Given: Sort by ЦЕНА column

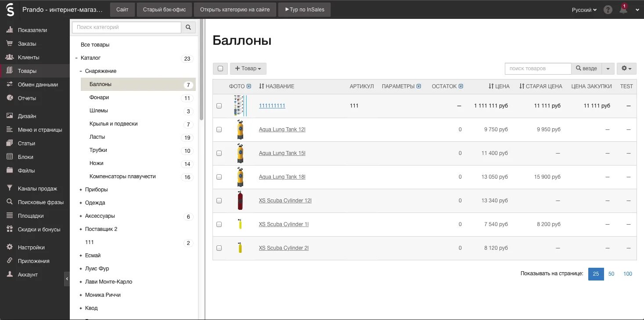Looking at the screenshot, I should click(499, 86).
